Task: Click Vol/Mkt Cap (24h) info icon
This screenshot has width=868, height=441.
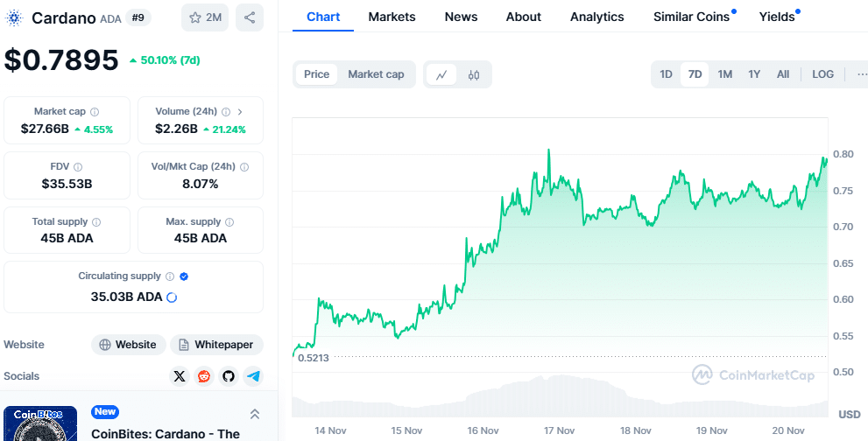Action: tap(244, 166)
